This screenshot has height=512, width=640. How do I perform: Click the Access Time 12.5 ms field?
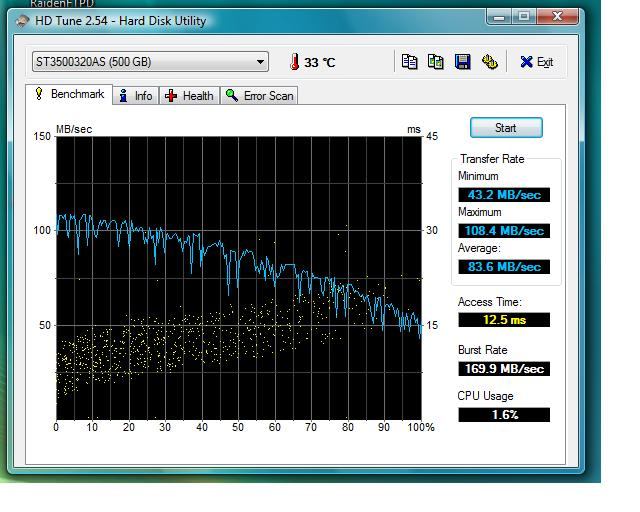504,320
